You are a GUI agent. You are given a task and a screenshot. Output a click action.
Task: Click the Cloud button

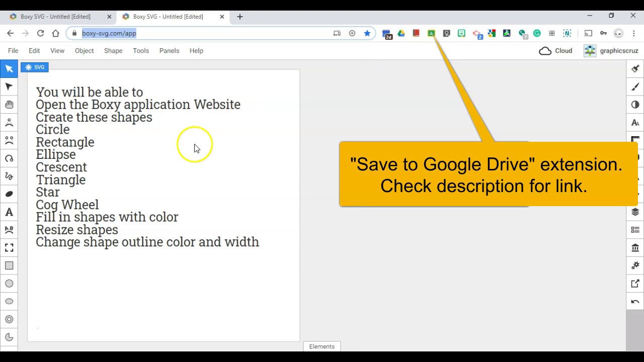(x=555, y=51)
